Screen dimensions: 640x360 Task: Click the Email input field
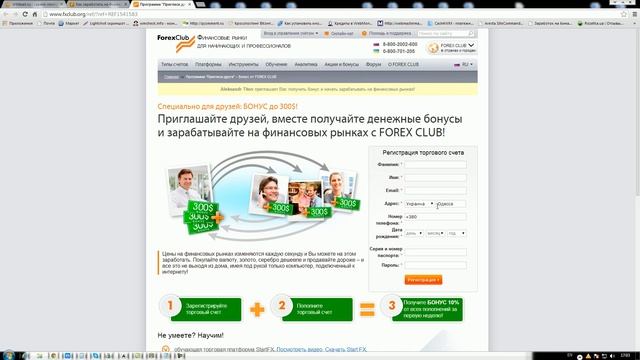(x=435, y=190)
